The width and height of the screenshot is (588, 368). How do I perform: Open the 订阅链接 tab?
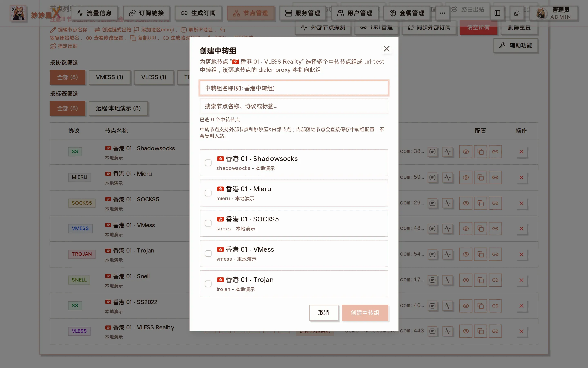tap(146, 13)
